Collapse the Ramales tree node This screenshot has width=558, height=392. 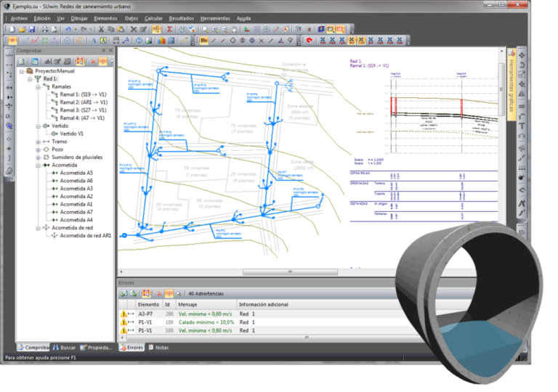tap(38, 87)
